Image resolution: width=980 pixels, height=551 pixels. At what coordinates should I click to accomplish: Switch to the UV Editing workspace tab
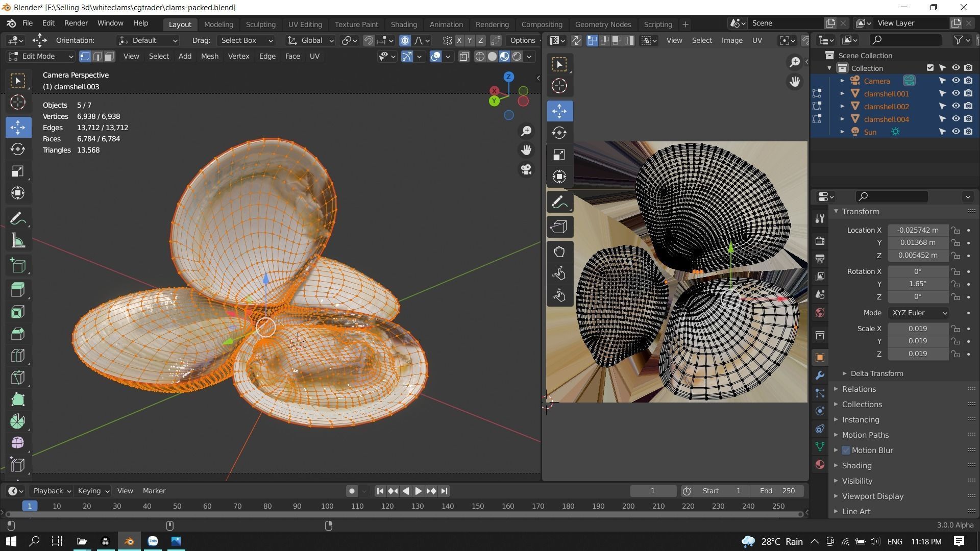305,24
